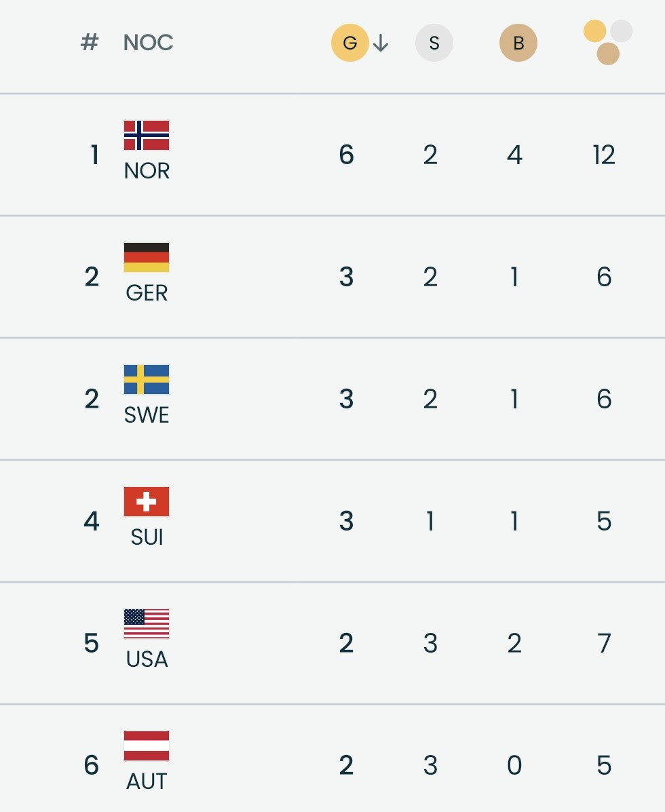This screenshot has height=812, width=665.
Task: Open the GER country link
Action: [147, 293]
